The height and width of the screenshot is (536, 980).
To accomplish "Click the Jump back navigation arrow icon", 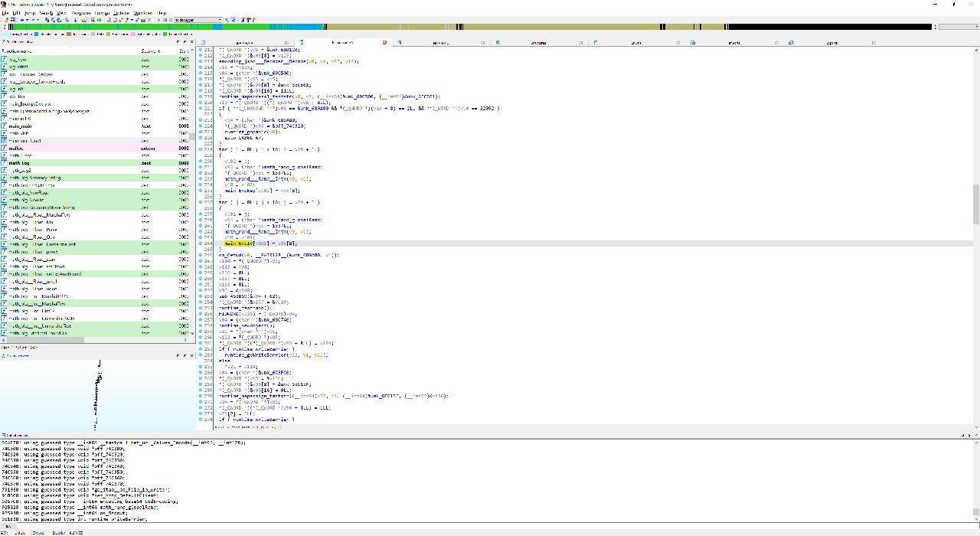I will pos(22,20).
